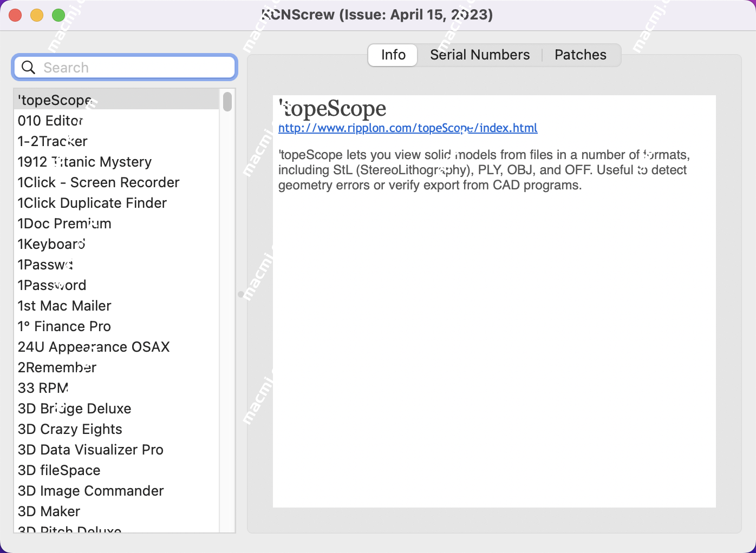Click the split view divider handle dot
This screenshot has height=553, width=756.
coord(241,294)
